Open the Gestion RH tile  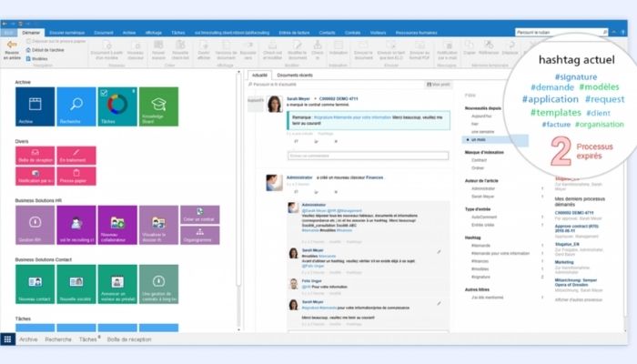coord(35,225)
